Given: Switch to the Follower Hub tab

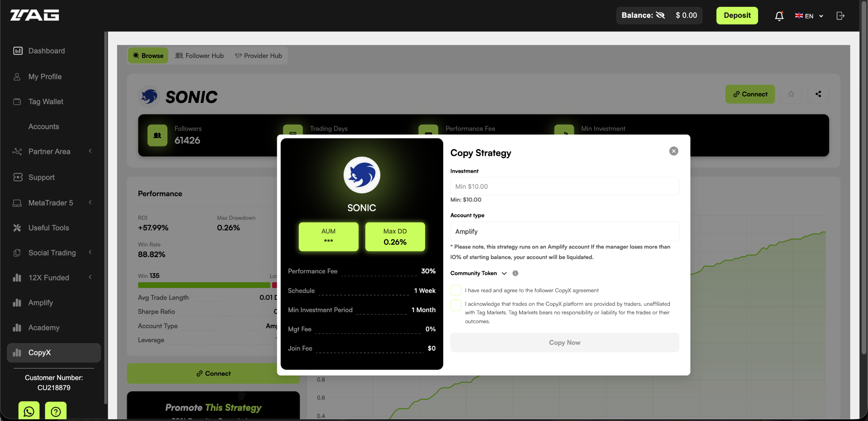Looking at the screenshot, I should [199, 55].
